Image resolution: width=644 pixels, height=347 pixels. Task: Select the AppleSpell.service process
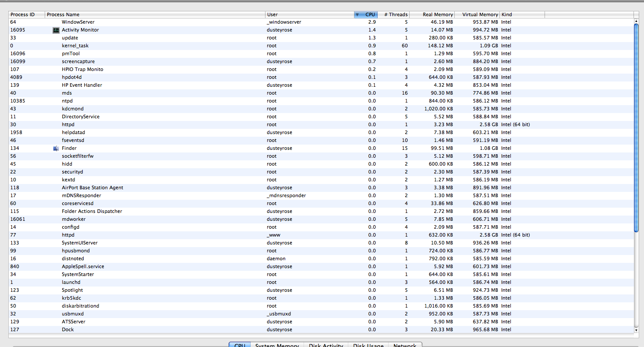click(321, 266)
